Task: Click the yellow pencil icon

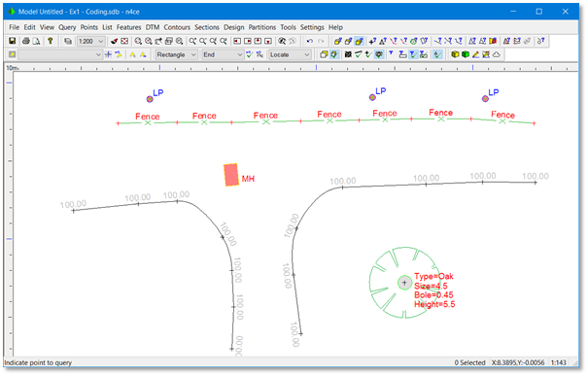Action: click(475, 54)
